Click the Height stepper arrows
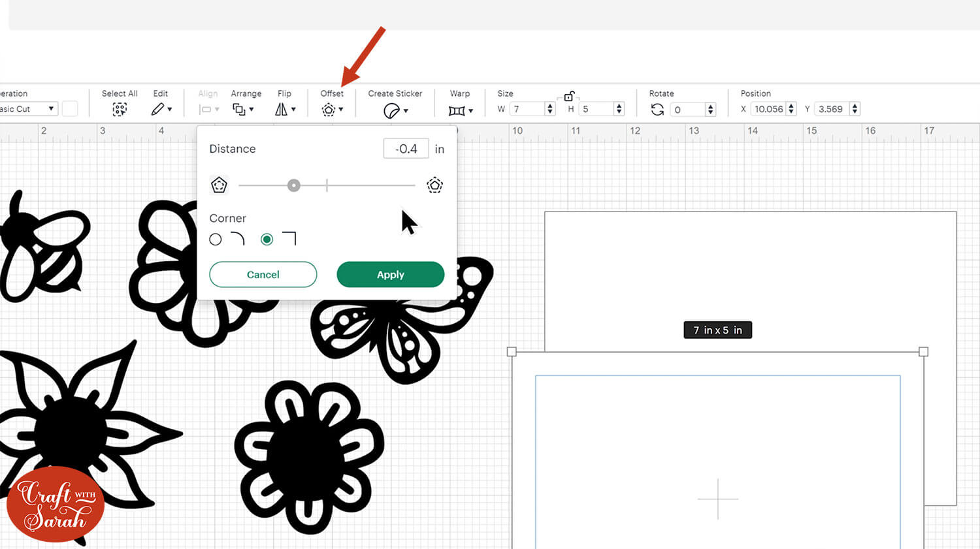The height and width of the screenshot is (549, 980). (x=619, y=109)
